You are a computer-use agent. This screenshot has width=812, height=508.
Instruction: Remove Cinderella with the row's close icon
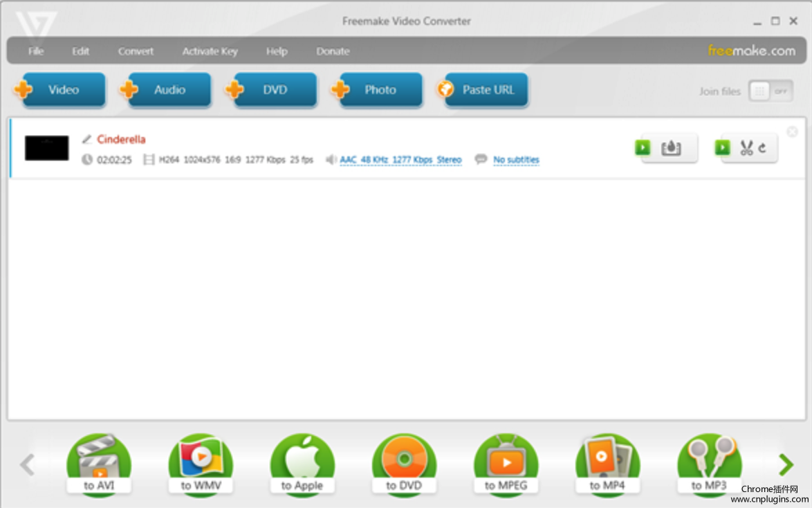pyautogui.click(x=792, y=131)
